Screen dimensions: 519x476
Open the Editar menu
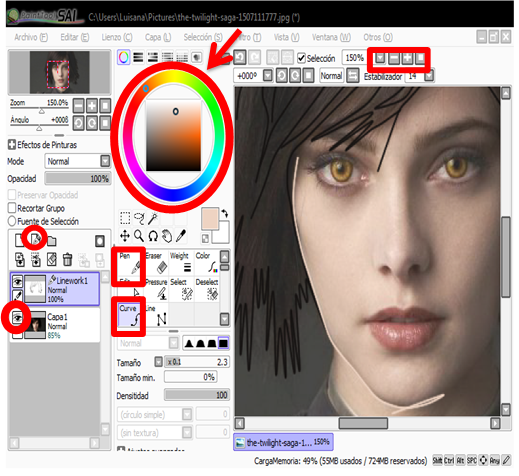[x=75, y=37]
